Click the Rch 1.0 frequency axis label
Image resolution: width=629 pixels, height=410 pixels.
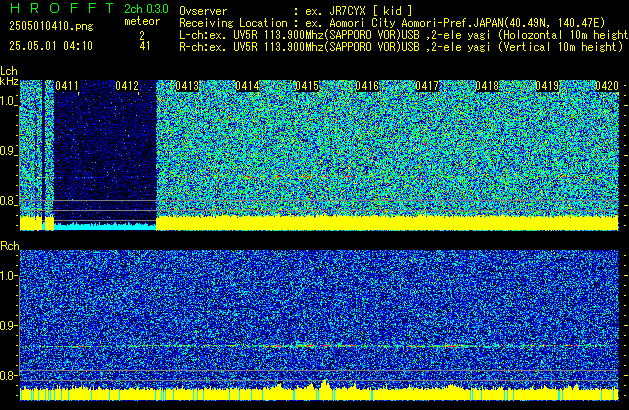coord(8,276)
